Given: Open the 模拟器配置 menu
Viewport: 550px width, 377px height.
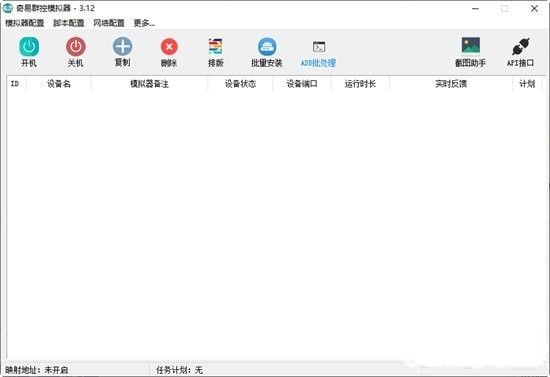Looking at the screenshot, I should [x=25, y=23].
